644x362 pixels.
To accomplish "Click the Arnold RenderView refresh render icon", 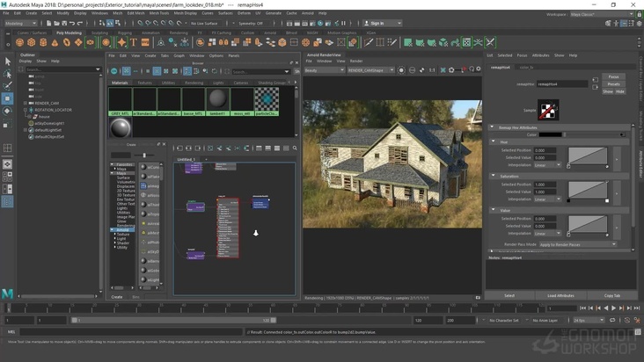I will (472, 70).
